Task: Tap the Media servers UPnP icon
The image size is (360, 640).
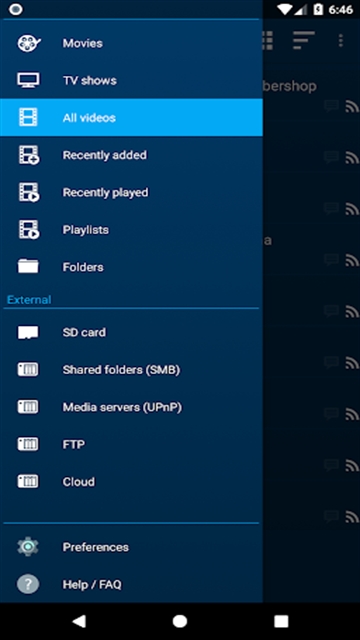Action: tap(28, 407)
